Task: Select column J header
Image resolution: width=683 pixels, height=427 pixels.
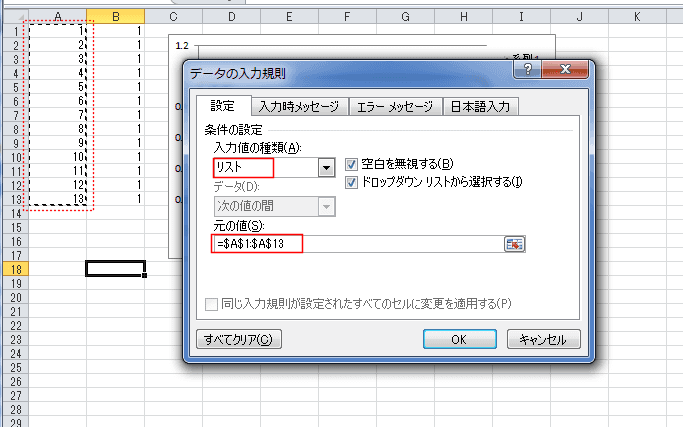Action: click(579, 17)
